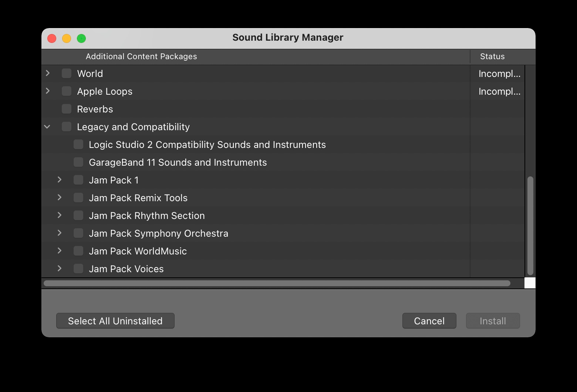
Task: Enable Jam Pack WorldMusic checkbox
Action: [x=78, y=251]
